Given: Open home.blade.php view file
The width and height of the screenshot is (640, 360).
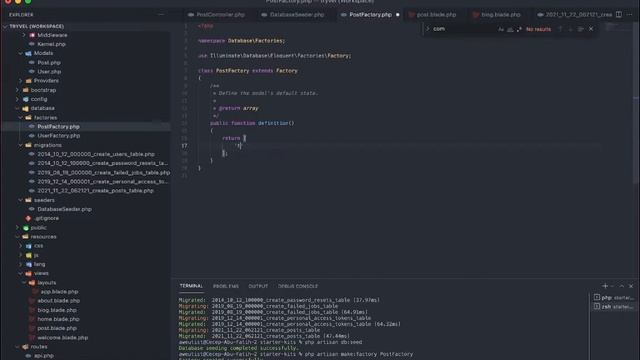Looking at the screenshot, I should coord(58,319).
